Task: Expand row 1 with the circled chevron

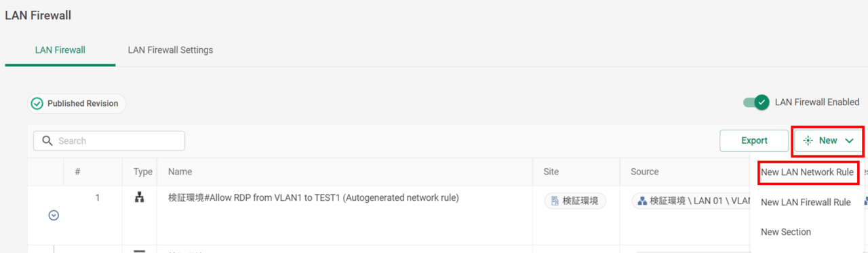Action: coord(54,215)
